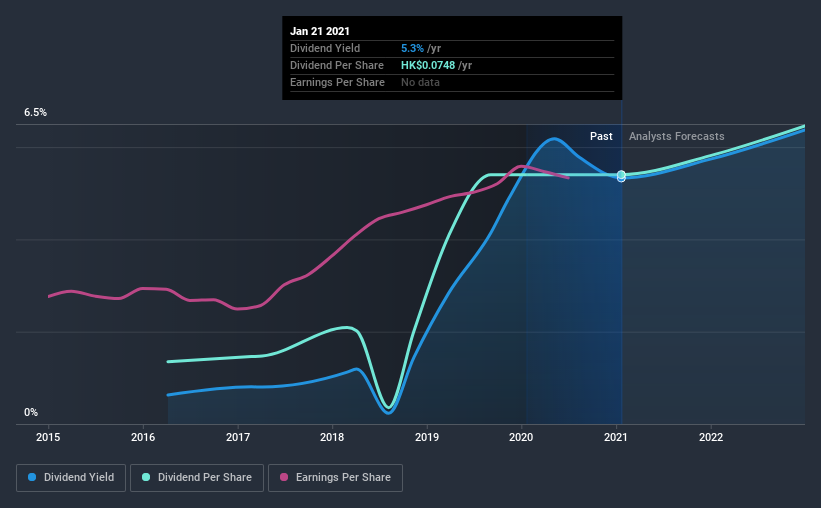
Task: Click the 2021 x-axis label
Action: [616, 437]
